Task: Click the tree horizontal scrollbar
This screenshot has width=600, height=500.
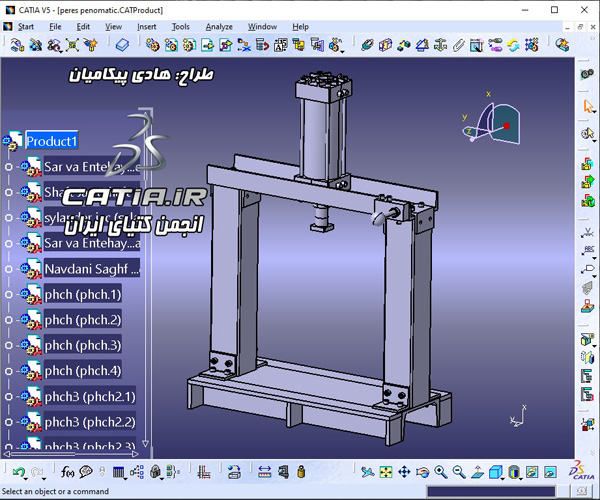Action: point(71,454)
